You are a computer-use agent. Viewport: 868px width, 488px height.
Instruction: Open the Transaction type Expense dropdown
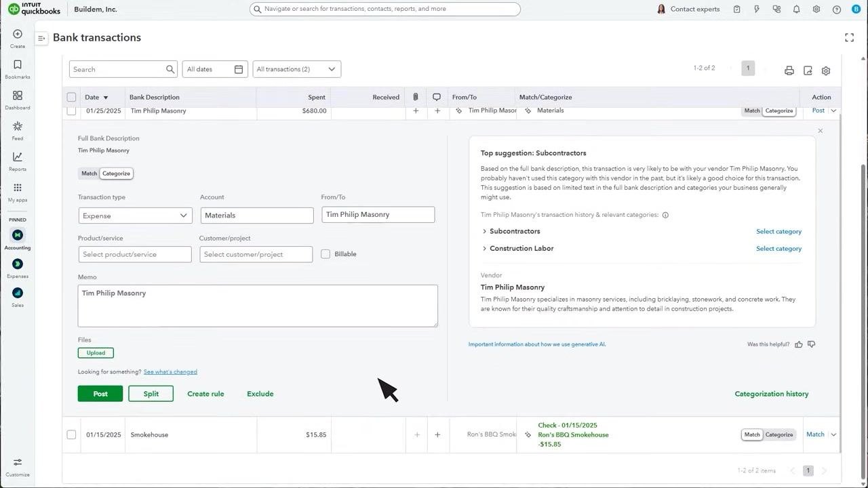(x=135, y=216)
